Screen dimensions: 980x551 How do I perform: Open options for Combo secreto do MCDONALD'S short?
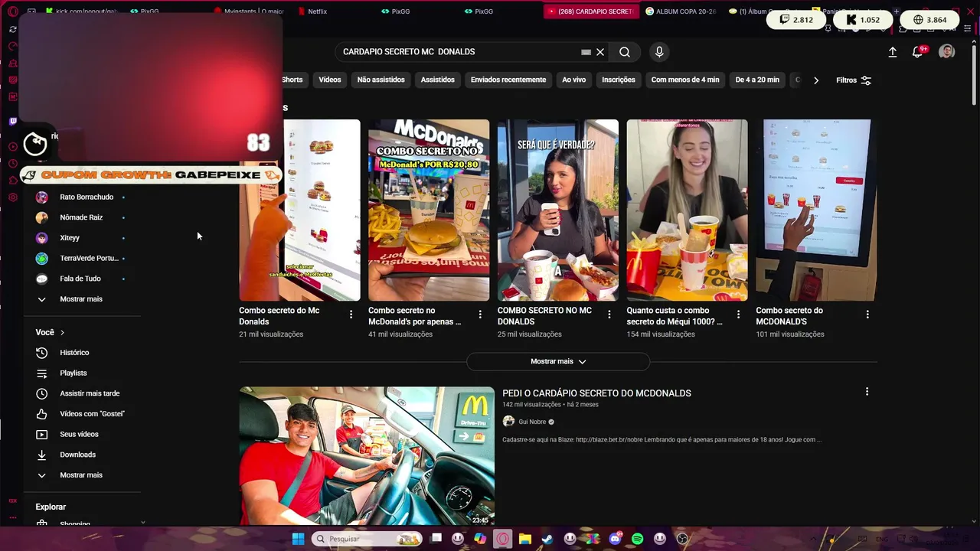tap(867, 315)
